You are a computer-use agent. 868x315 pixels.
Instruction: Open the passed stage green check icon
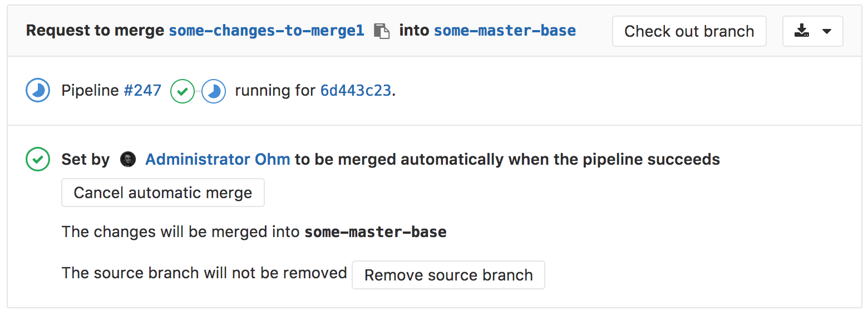tap(182, 91)
